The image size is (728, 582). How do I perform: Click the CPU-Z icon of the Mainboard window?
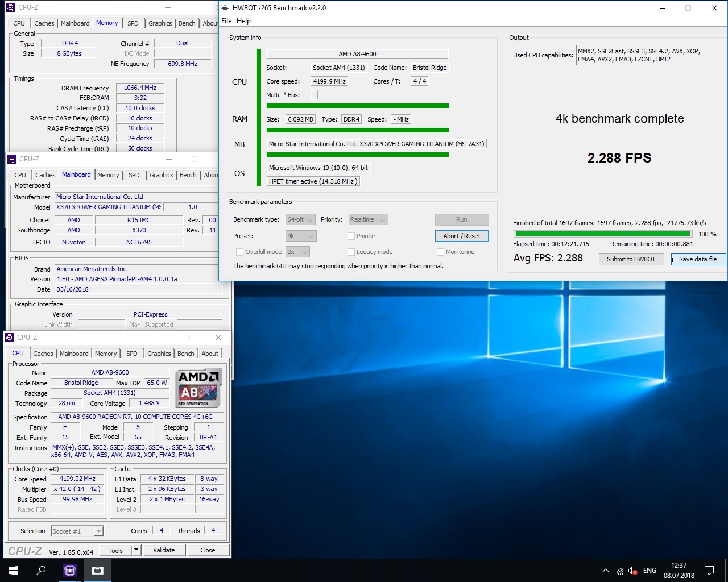click(x=12, y=159)
